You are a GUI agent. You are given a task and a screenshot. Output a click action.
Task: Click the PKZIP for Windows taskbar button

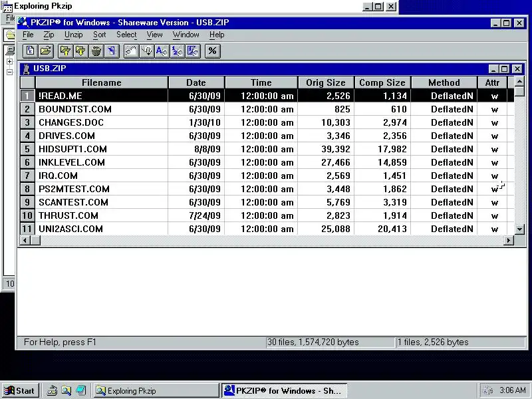[285, 390]
